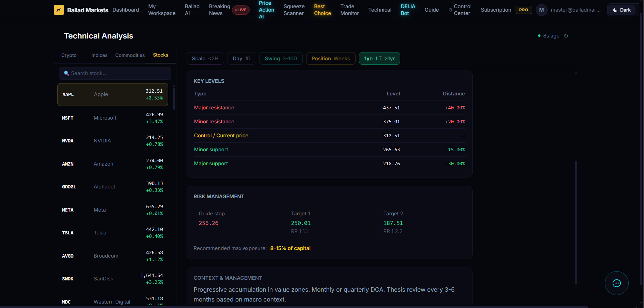Click the Ballad Markets logo icon
Screen dimensions: 644x308
tap(59, 10)
